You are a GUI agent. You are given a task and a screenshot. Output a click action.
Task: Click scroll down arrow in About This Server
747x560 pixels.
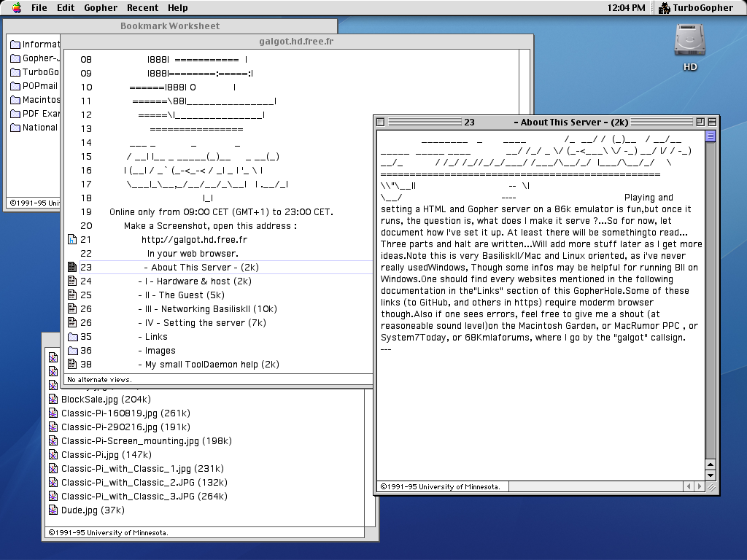coord(711,475)
